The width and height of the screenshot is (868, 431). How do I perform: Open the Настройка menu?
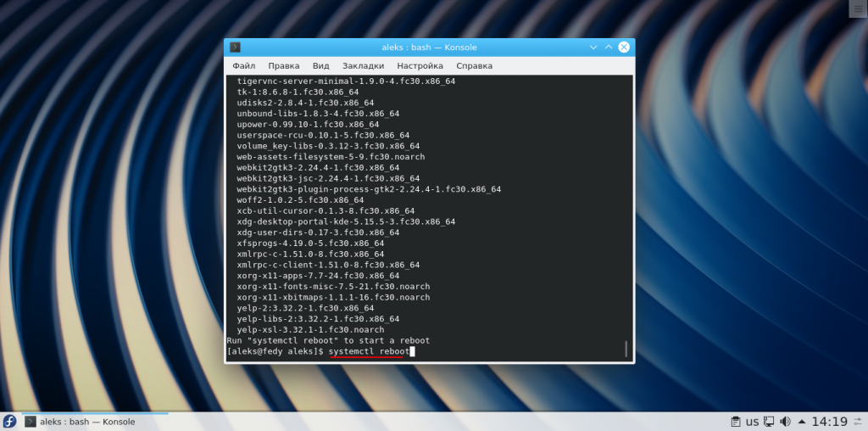pos(420,65)
